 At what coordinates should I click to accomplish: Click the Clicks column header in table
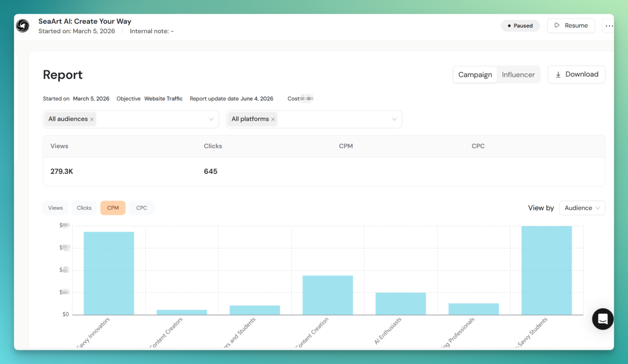213,146
